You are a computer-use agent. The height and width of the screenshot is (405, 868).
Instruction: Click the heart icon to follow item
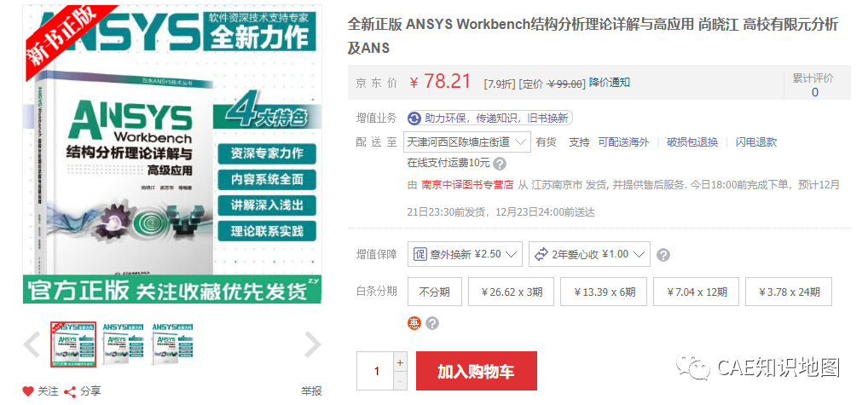28,391
